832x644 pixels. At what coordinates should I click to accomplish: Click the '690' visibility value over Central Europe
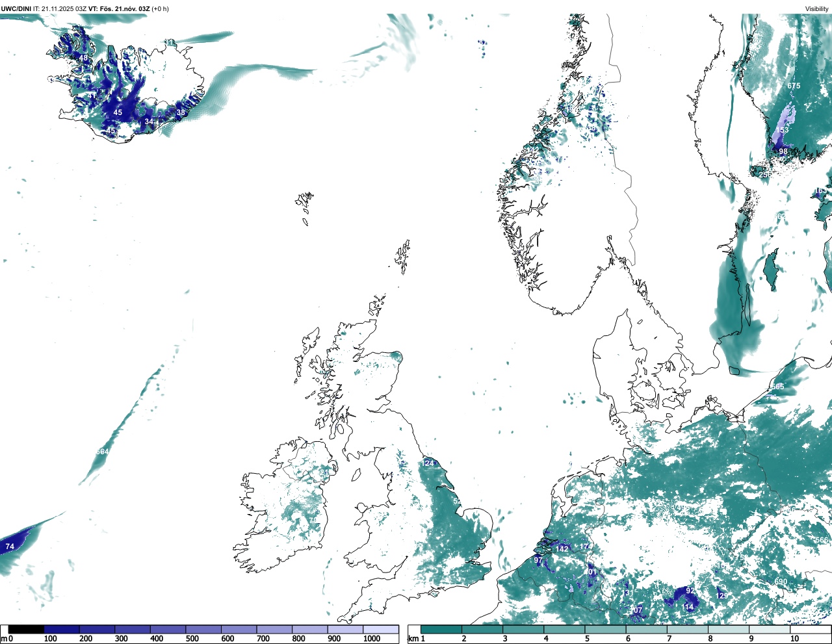tap(781, 582)
